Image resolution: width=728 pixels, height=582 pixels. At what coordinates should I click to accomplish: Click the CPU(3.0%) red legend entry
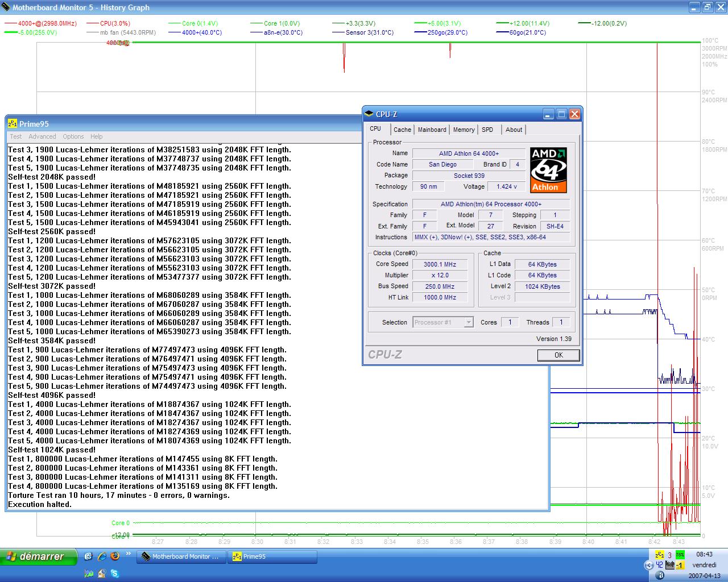tap(114, 23)
